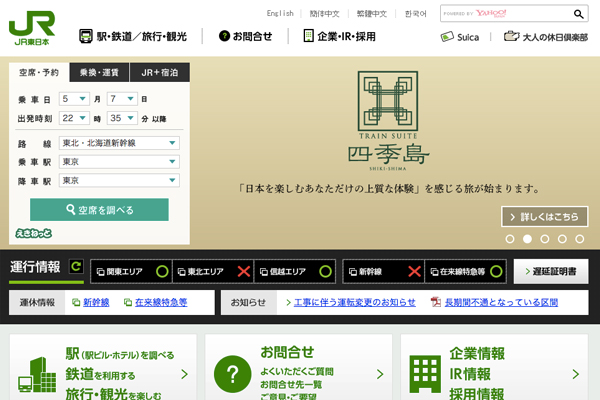600x400 pixels.
Task: Open the 降車駅 arrival station dropdown
Action: (x=119, y=180)
